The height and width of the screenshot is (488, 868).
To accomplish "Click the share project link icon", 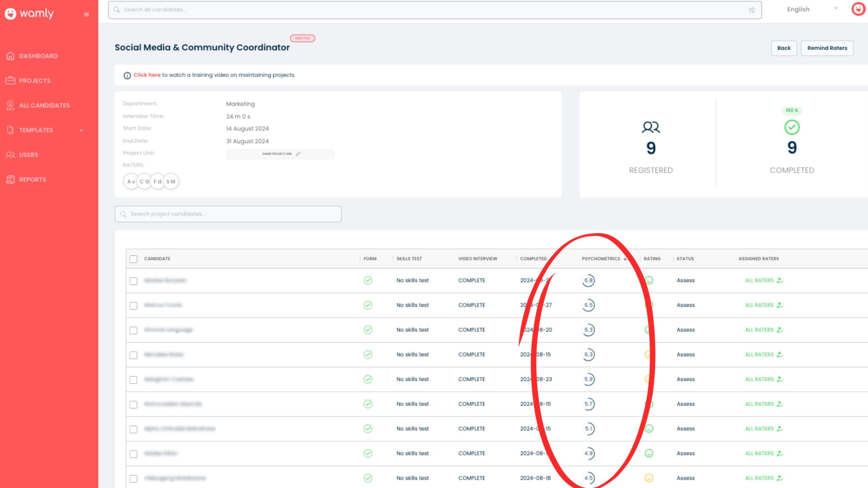I will (298, 154).
